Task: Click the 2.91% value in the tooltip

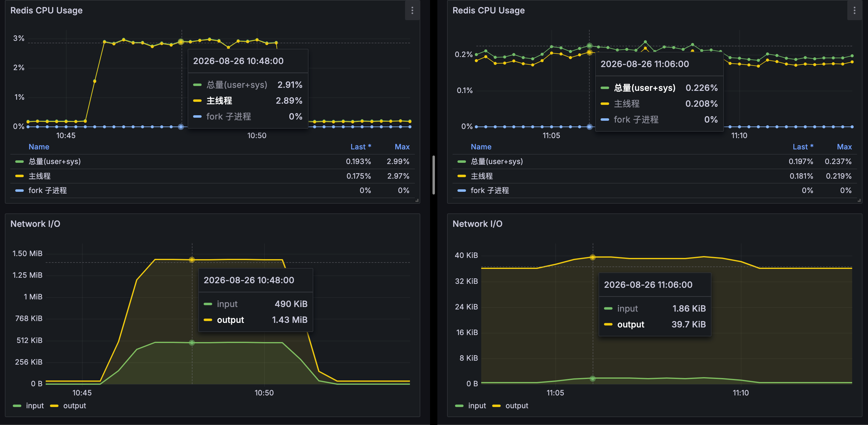Action: pos(290,85)
